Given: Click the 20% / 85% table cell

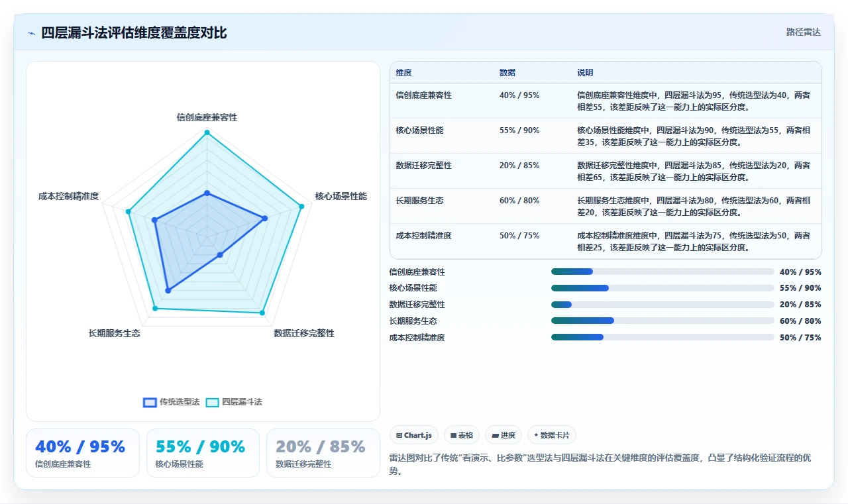Looking at the screenshot, I should click(519, 166).
